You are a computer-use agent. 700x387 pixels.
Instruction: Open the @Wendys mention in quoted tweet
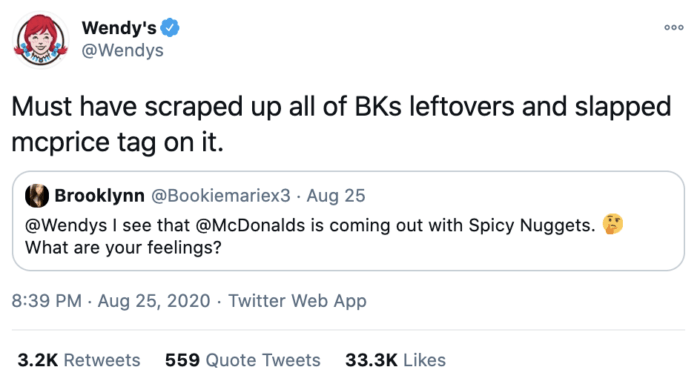[x=66, y=225]
